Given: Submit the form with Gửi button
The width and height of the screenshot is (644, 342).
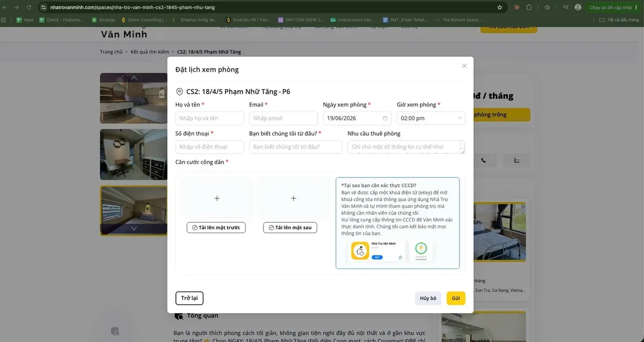Looking at the screenshot, I should click(x=456, y=299).
